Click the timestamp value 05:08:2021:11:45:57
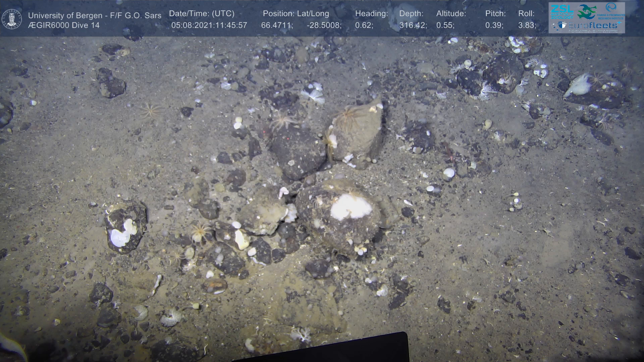The height and width of the screenshot is (362, 644). click(x=209, y=25)
